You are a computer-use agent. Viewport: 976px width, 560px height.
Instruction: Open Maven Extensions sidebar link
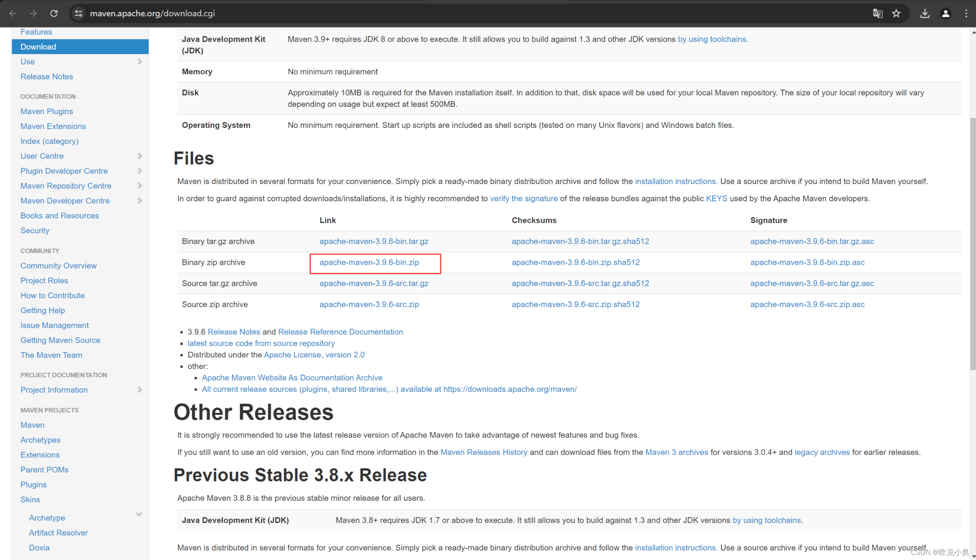click(x=53, y=126)
